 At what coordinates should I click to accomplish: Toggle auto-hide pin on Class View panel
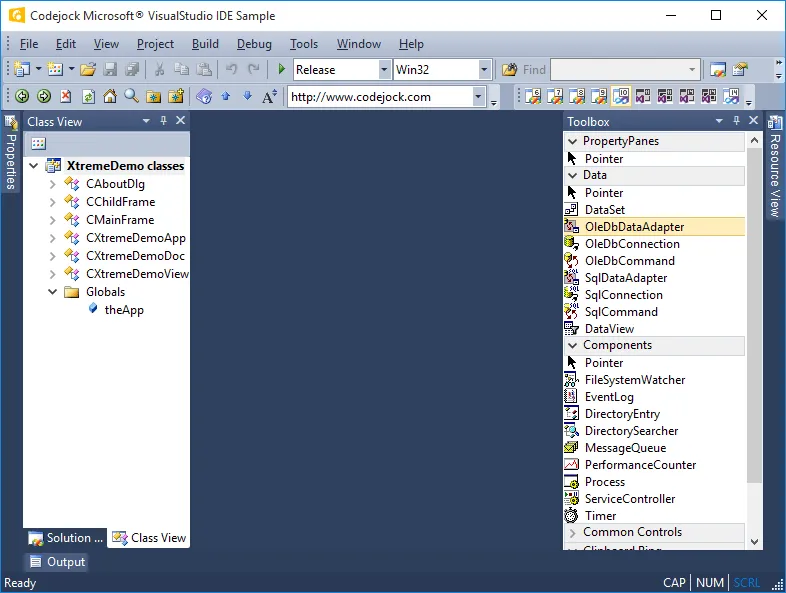click(163, 121)
